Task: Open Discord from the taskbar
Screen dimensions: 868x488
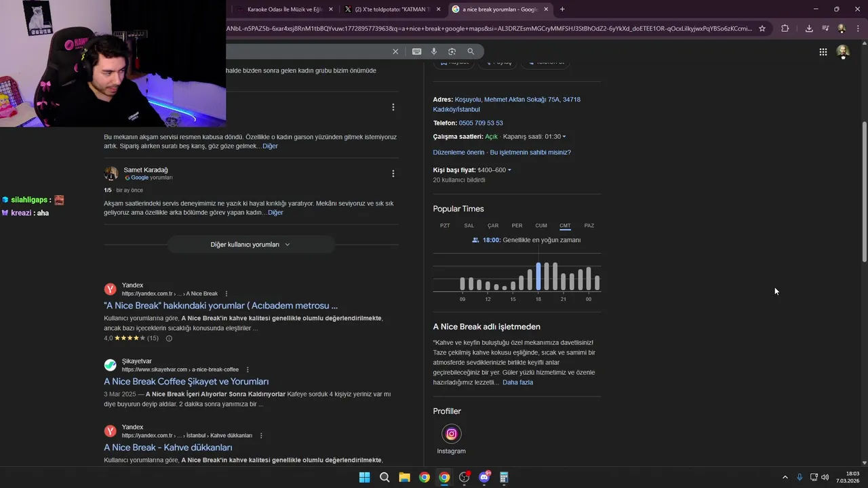Action: (x=484, y=477)
